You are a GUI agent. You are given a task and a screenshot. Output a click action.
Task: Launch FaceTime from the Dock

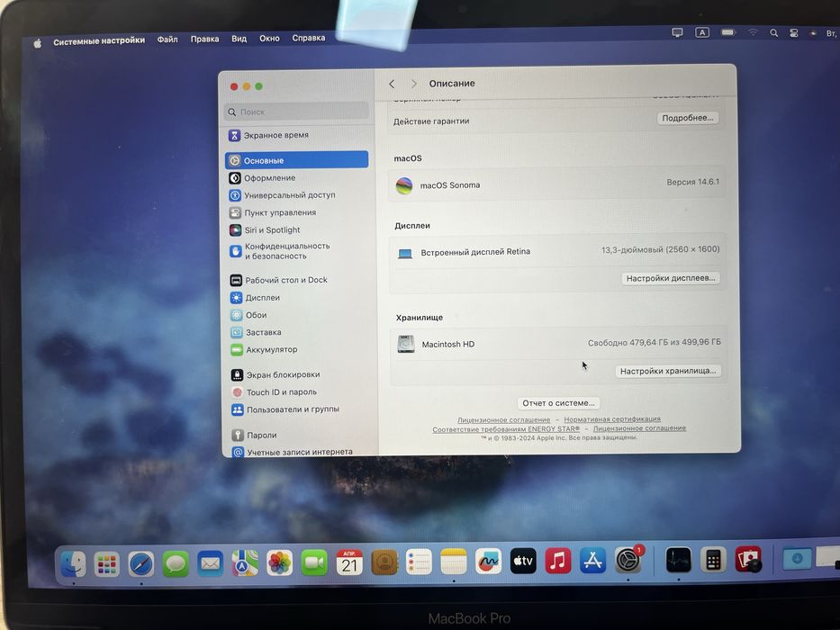click(314, 562)
